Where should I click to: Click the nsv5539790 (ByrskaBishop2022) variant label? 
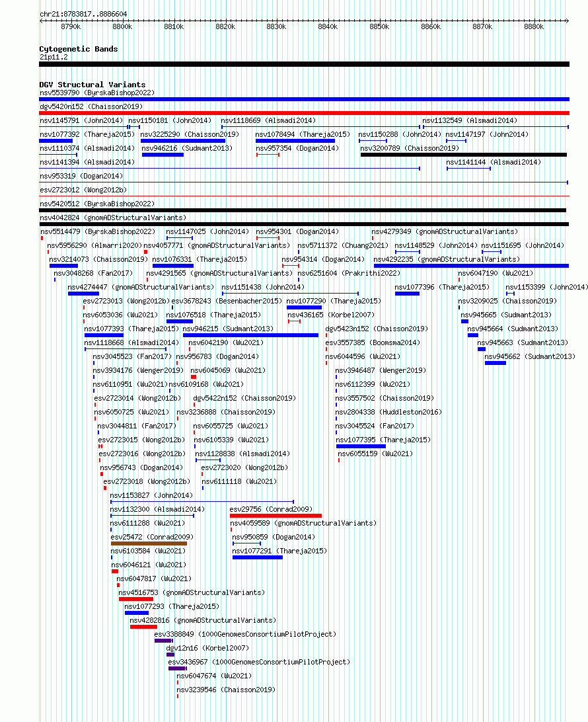[97, 93]
